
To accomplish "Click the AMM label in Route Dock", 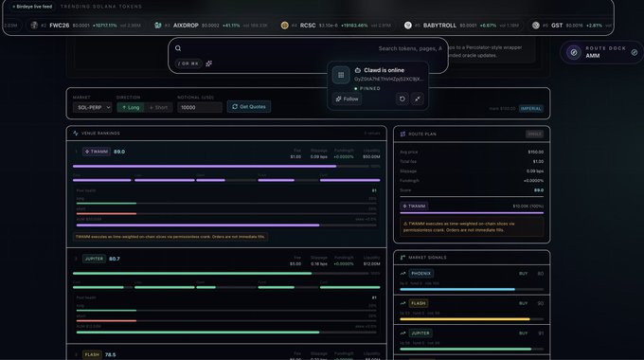I will tap(592, 56).
